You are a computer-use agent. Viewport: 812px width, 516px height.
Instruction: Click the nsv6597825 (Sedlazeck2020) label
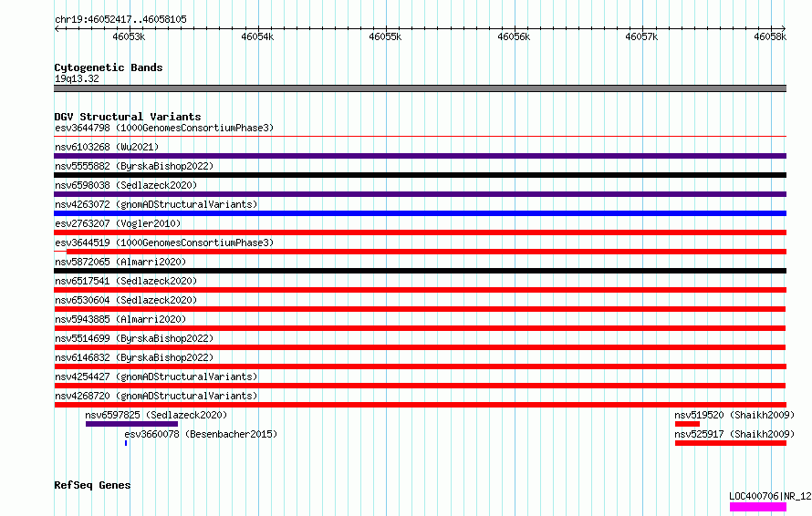click(x=156, y=415)
